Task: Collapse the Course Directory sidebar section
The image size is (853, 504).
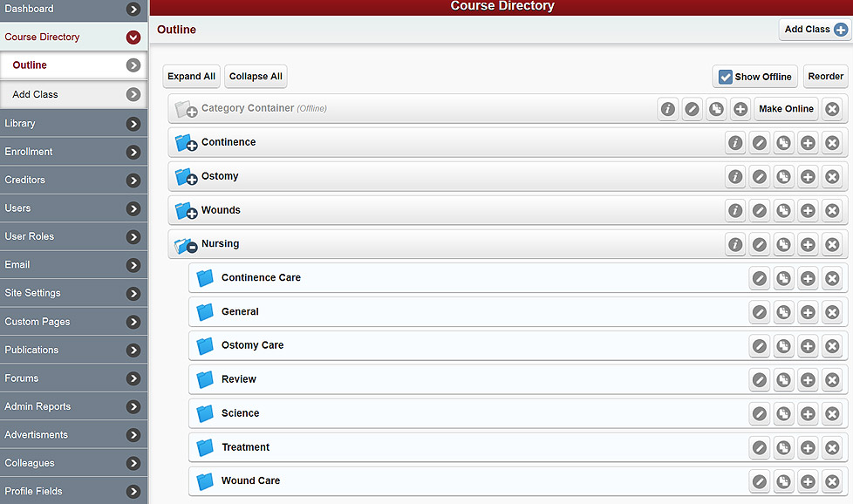Action: click(133, 37)
